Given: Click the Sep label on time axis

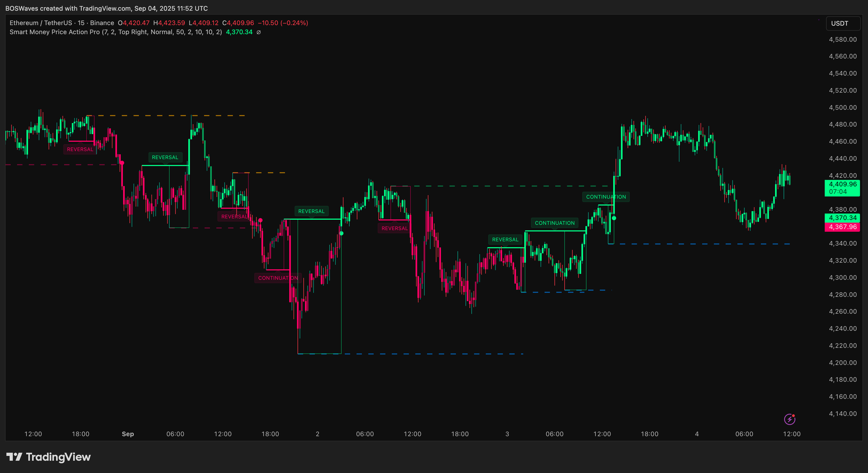Looking at the screenshot, I should click(128, 434).
